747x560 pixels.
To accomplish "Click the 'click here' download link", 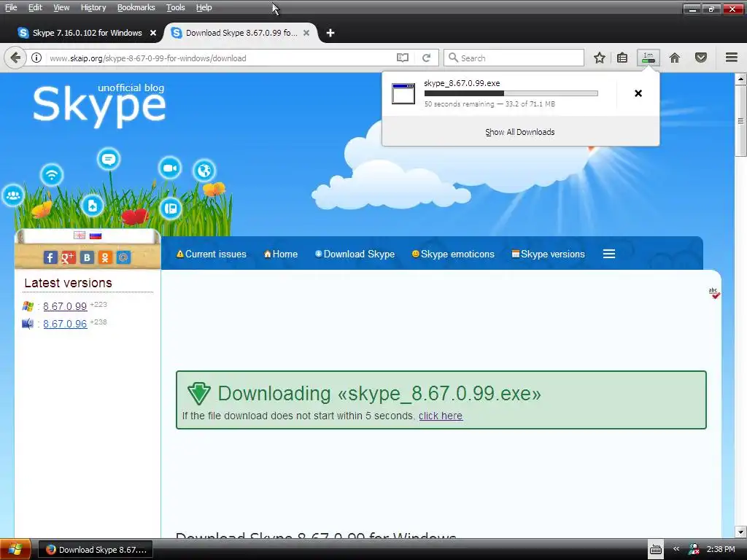I will point(441,416).
